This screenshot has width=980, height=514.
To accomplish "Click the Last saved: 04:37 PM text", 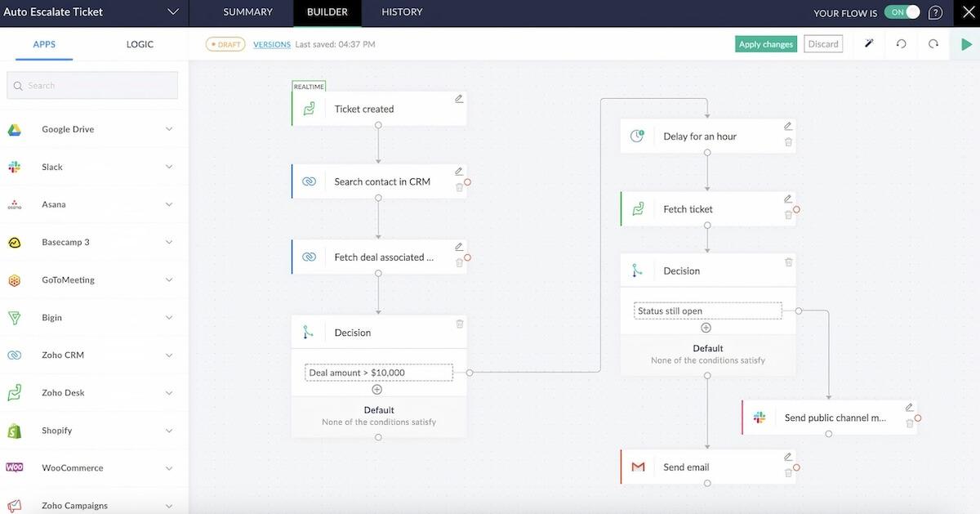I will (335, 44).
